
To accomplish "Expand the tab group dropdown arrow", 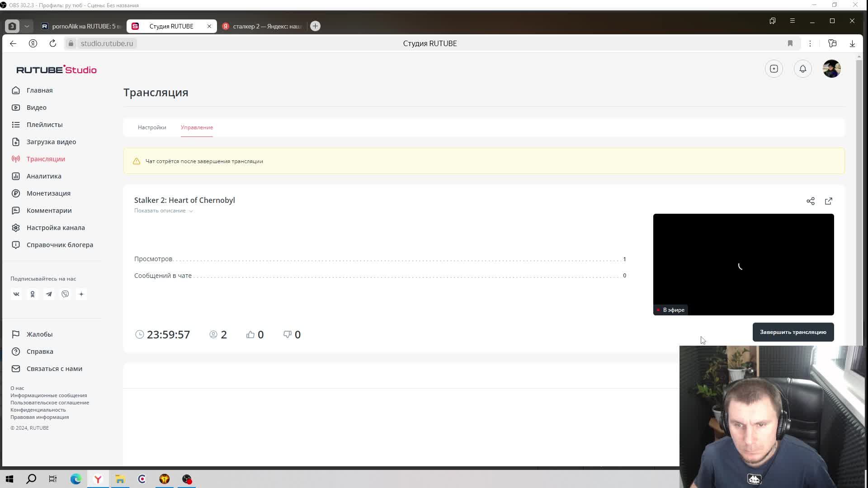I will coord(27,26).
